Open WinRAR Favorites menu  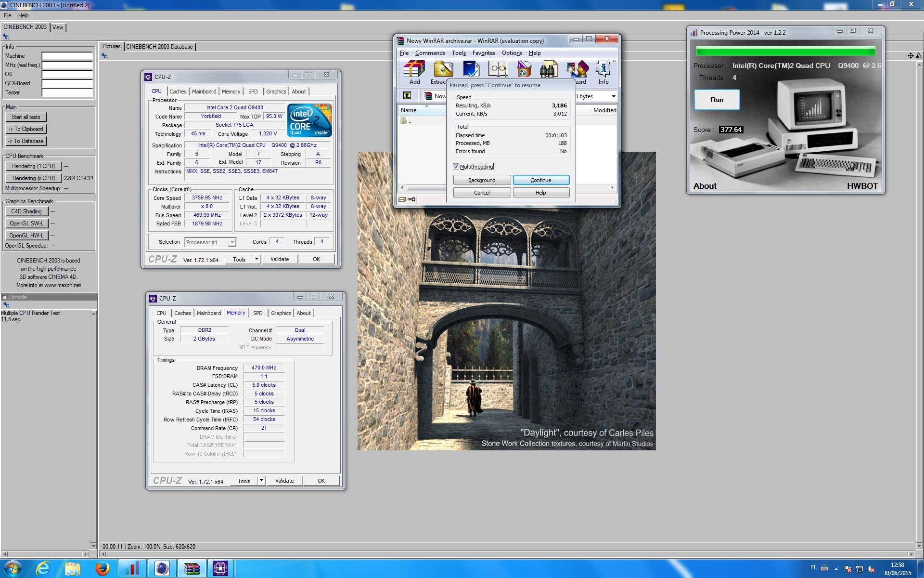[x=484, y=53]
